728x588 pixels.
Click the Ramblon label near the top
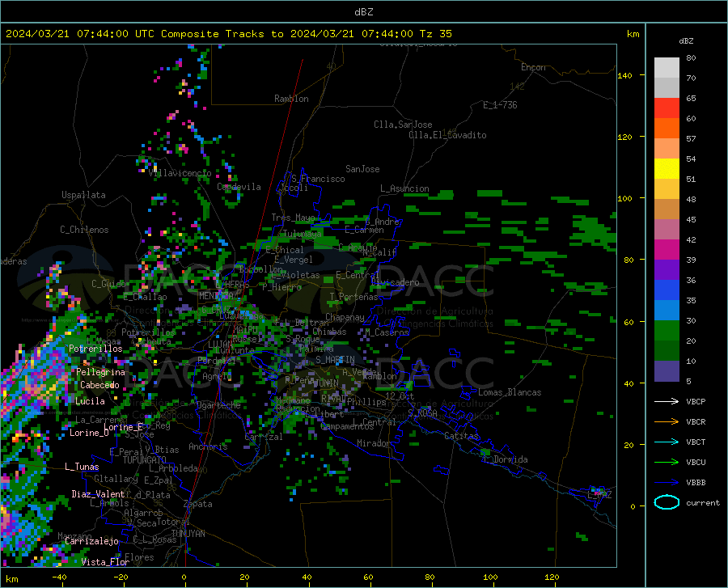tap(291, 99)
